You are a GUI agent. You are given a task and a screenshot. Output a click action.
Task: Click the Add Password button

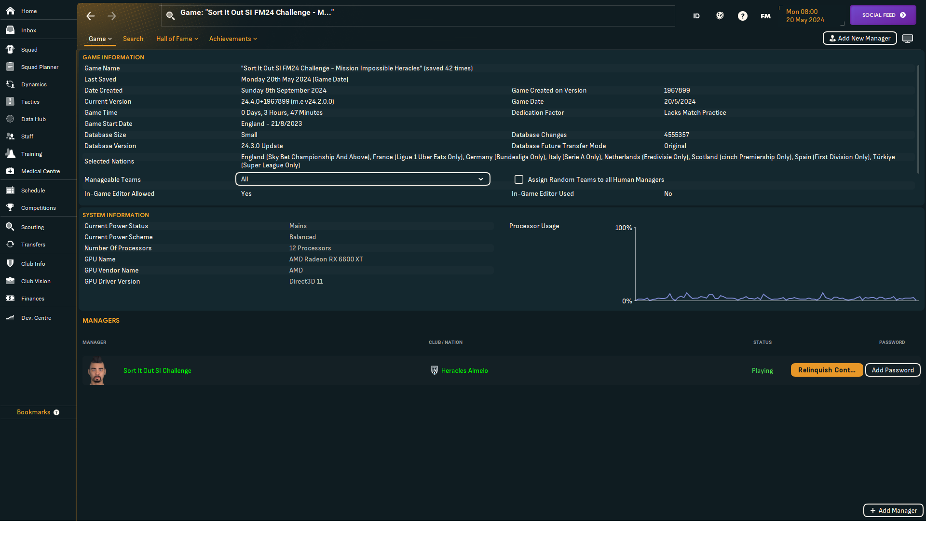click(x=893, y=370)
